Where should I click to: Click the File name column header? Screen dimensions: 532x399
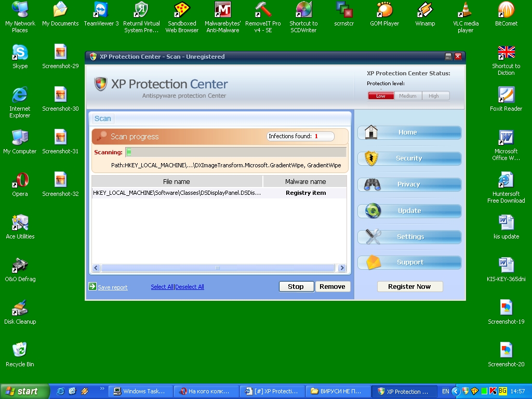point(177,181)
